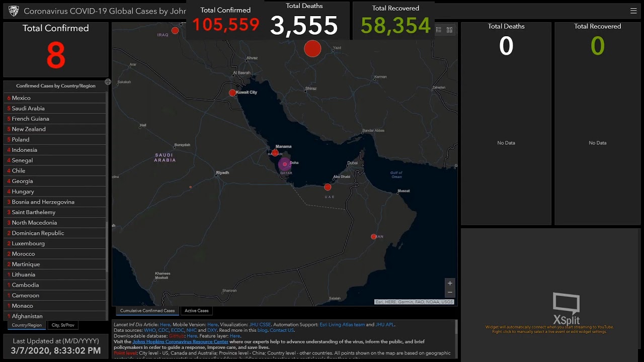644x362 pixels.
Task: Open the ECDC data source link
Action: tap(178, 330)
